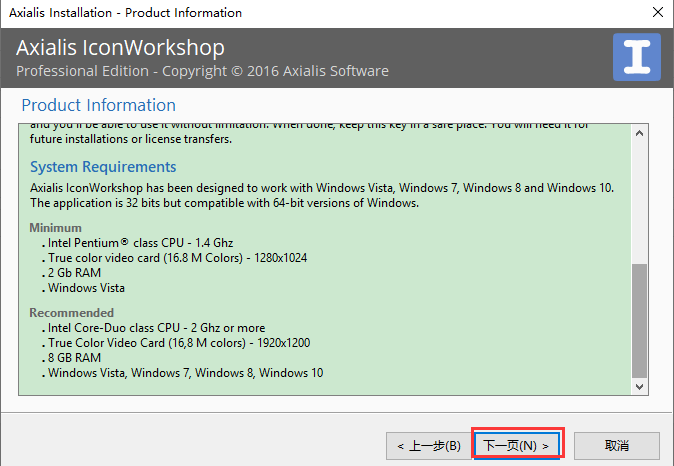Click the IconWorkshop logo icon
The width and height of the screenshot is (674, 466).
coord(637,57)
